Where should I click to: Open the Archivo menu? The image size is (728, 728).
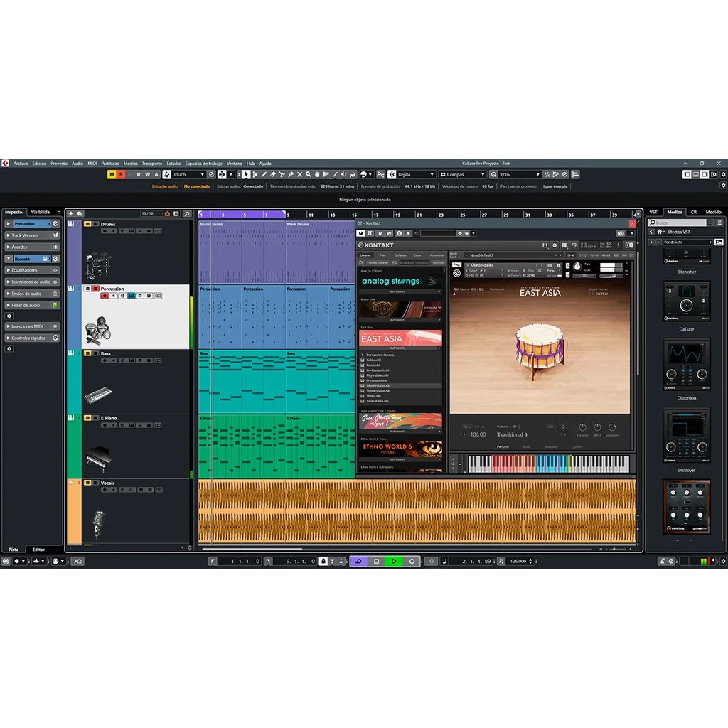tap(21, 164)
